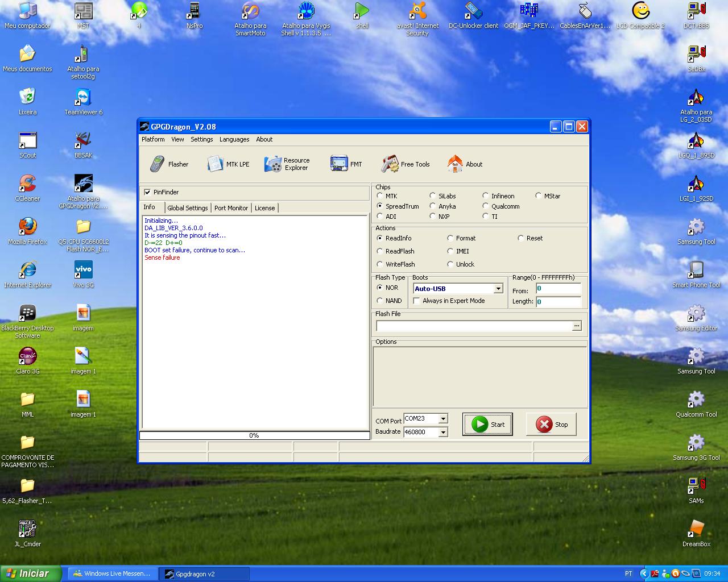
Task: Open Smart Phone Tool icon
Action: click(696, 274)
